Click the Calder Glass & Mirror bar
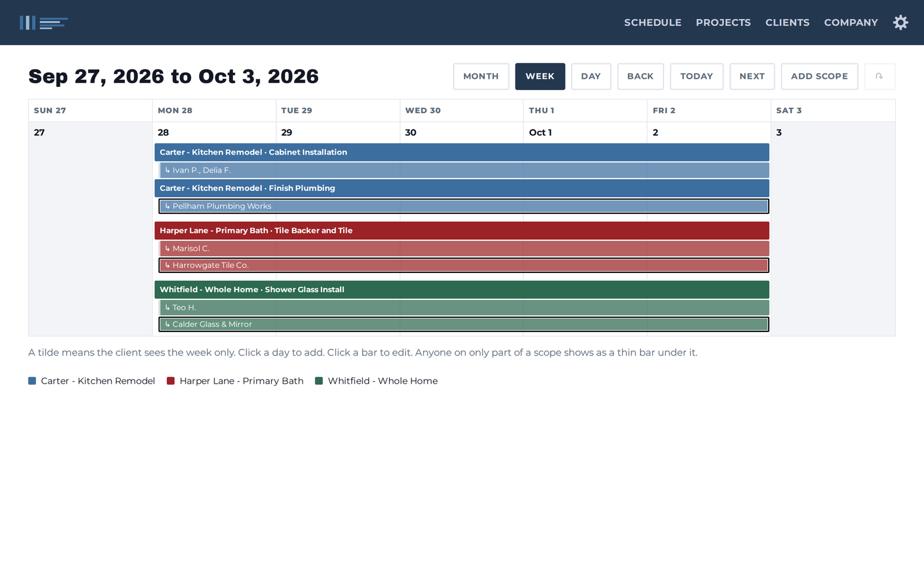 pyautogui.click(x=464, y=324)
